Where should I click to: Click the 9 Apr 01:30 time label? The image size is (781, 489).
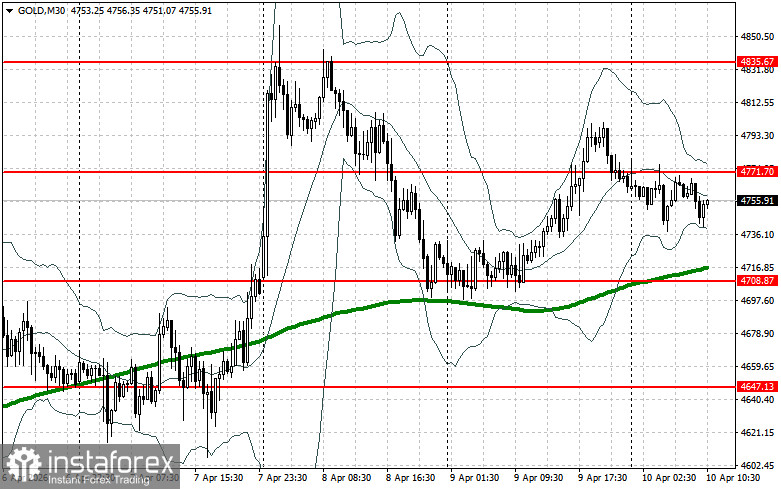pyautogui.click(x=474, y=478)
